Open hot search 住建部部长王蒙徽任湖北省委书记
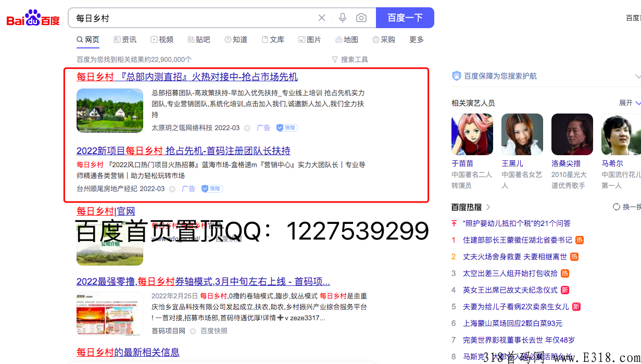Viewport: 641px width, 364px height. point(518,240)
